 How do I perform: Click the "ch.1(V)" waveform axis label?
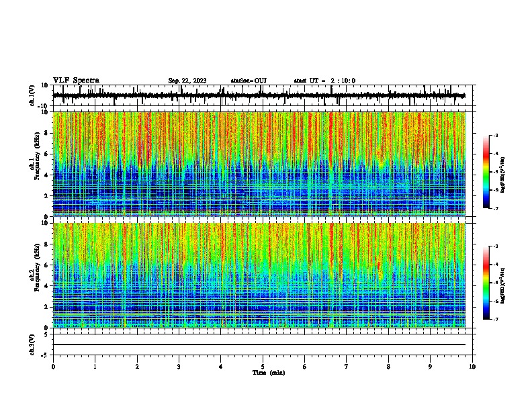click(x=32, y=95)
